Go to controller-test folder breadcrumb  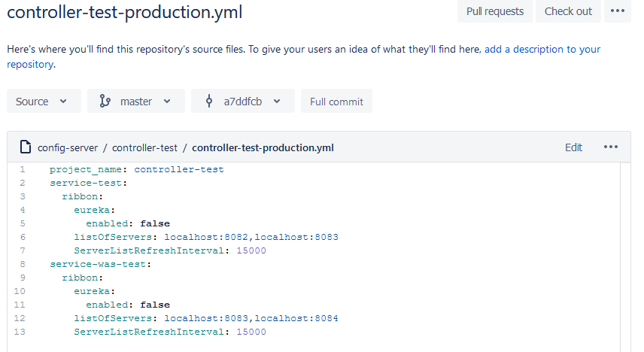[x=144, y=147]
